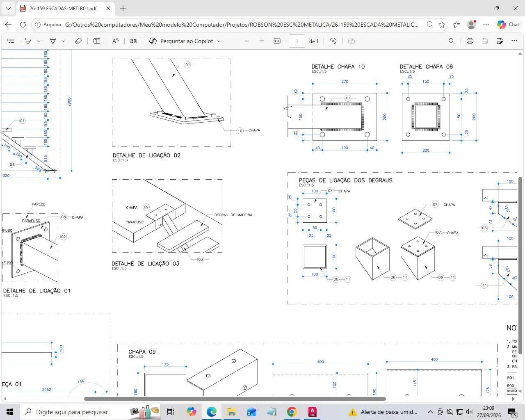Viewport: 525px width, 420px height.
Task: Open a new browser tab
Action: tap(123, 8)
